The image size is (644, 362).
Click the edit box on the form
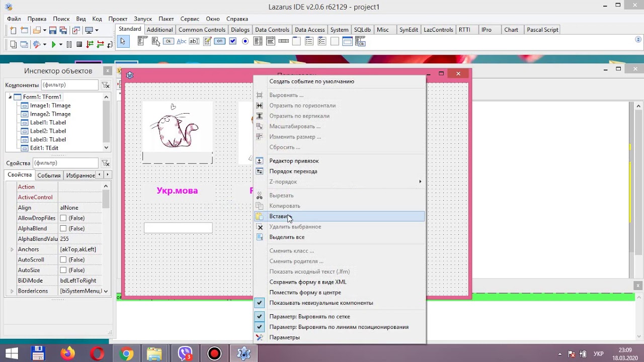[178, 228]
